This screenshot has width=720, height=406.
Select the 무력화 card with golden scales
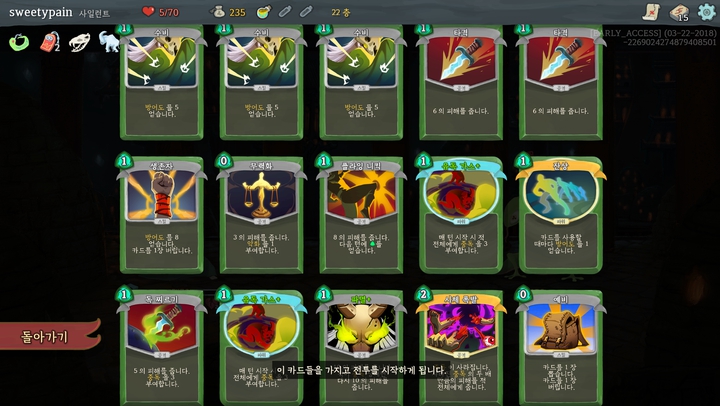coord(261,214)
